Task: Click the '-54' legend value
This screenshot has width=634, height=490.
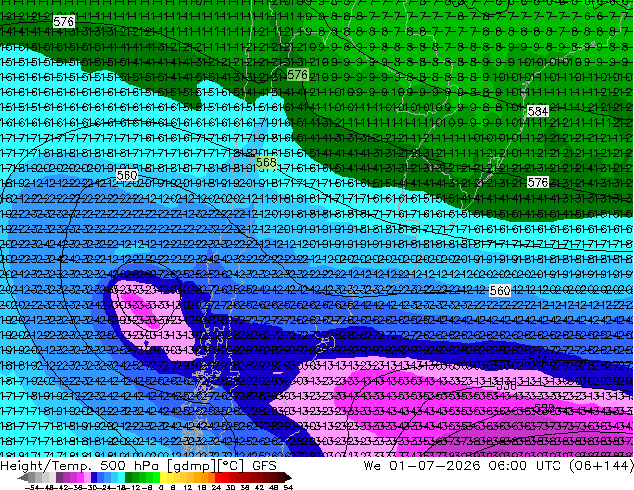Action: 33,487
